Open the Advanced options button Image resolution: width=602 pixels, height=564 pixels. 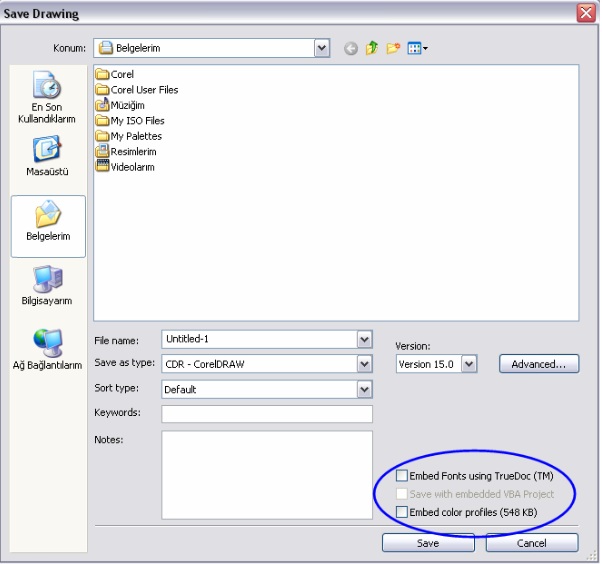pos(539,364)
